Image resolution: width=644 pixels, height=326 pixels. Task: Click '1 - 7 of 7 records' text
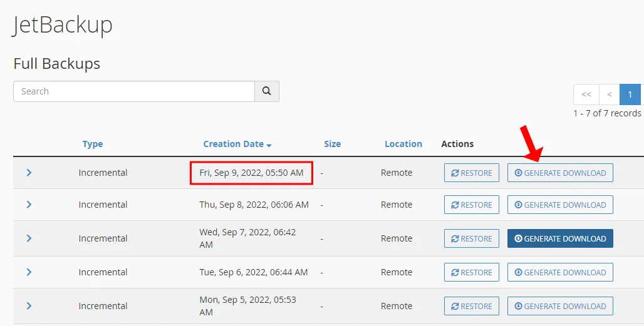(x=608, y=113)
